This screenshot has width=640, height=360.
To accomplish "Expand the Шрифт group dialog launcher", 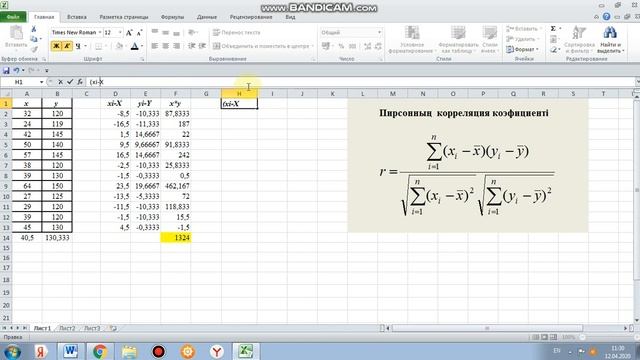I will pos(142,59).
